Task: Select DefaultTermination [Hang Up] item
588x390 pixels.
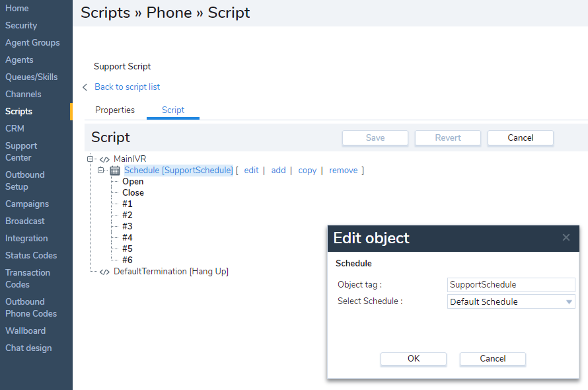Action: click(171, 272)
